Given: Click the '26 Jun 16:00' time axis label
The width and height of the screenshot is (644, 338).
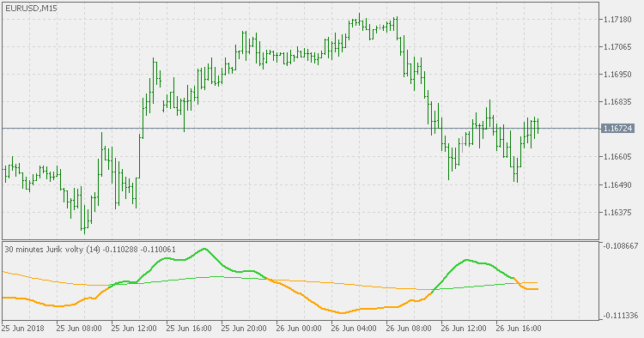Looking at the screenshot, I should pos(519,329).
